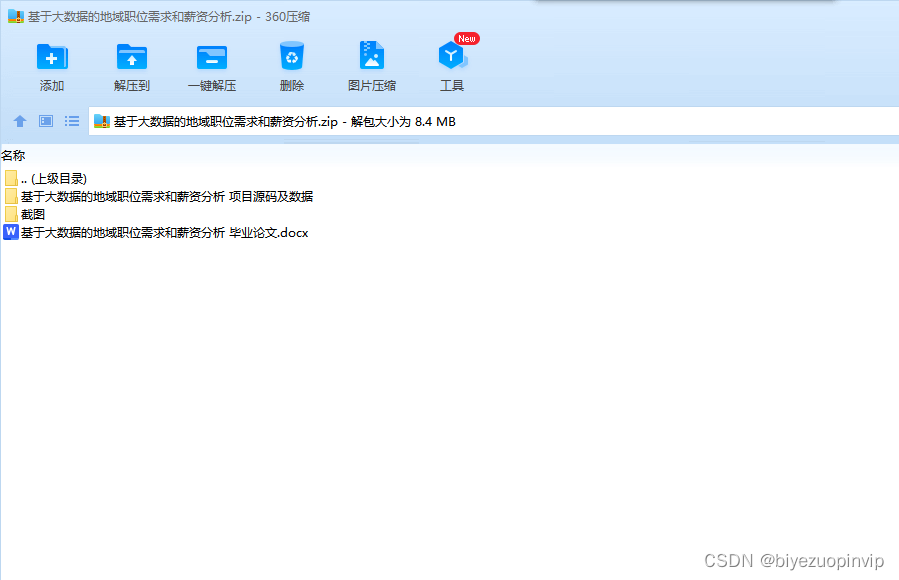Click the 解压到 (Extract to) icon

pyautogui.click(x=131, y=62)
